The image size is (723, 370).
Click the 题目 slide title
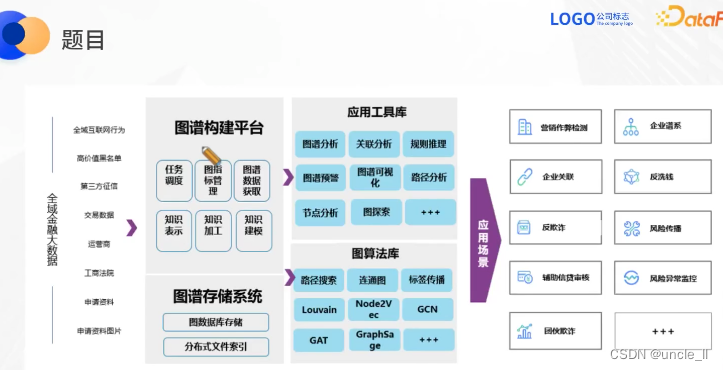coord(83,40)
